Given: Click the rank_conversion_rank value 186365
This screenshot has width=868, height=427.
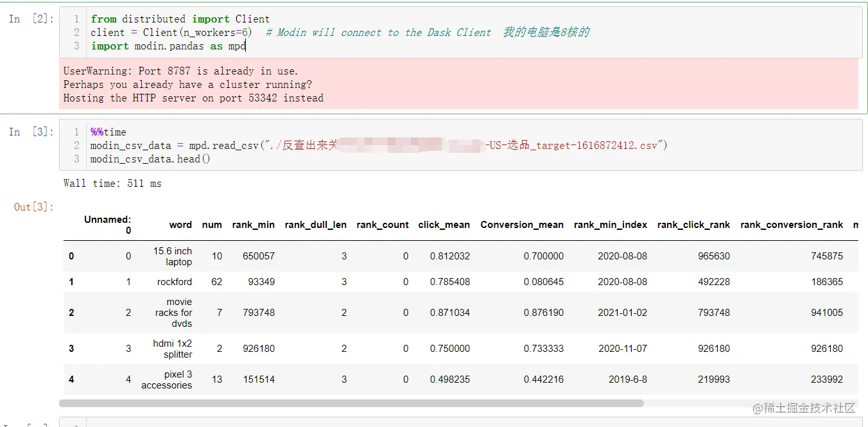Looking at the screenshot, I should [827, 282].
